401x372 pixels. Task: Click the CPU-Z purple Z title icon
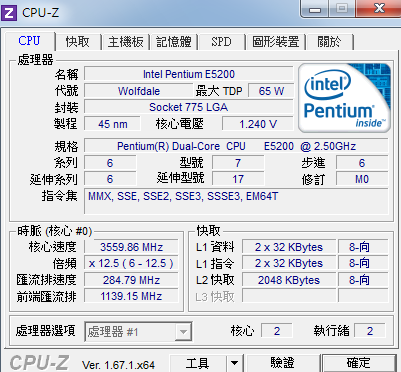click(x=9, y=13)
